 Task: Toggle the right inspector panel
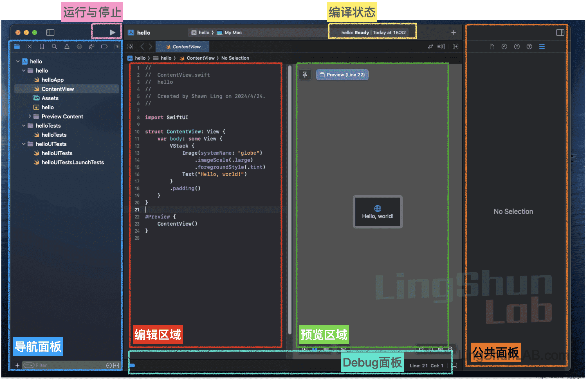point(560,33)
